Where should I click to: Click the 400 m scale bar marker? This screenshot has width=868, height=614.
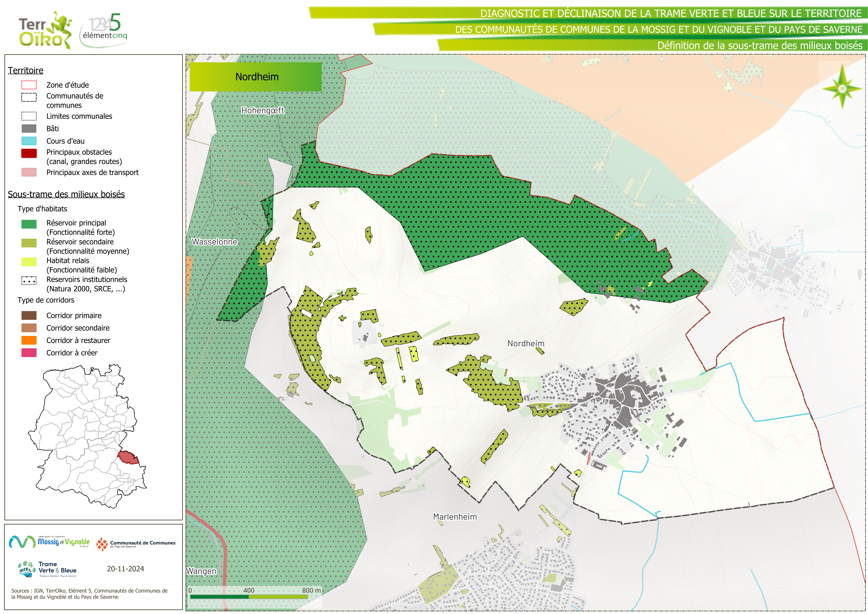(x=248, y=591)
